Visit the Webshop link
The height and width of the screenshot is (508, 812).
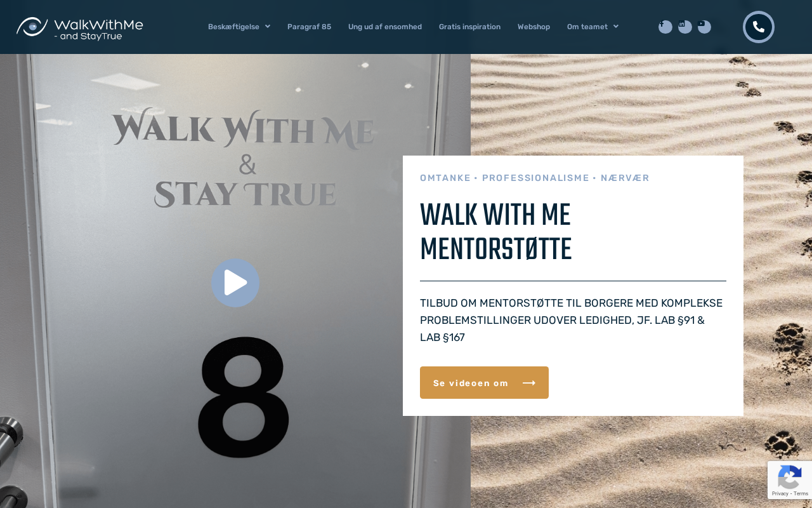tap(534, 27)
